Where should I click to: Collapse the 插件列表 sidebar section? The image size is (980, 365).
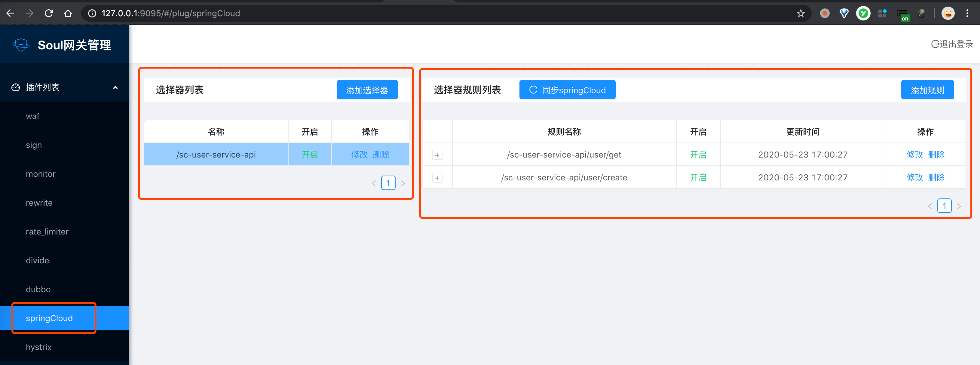pos(115,87)
